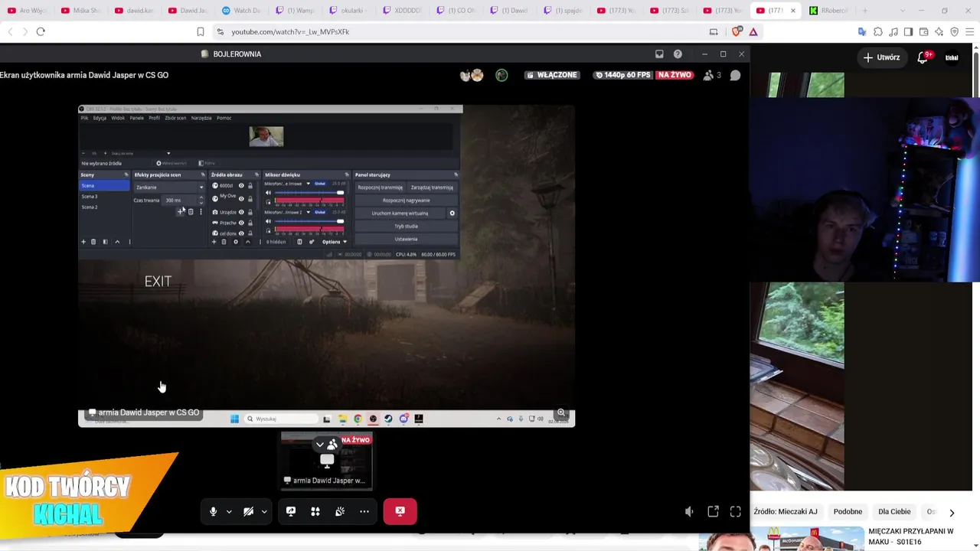
Task: Expand the Zanikanie transition dropdown
Action: tap(201, 187)
